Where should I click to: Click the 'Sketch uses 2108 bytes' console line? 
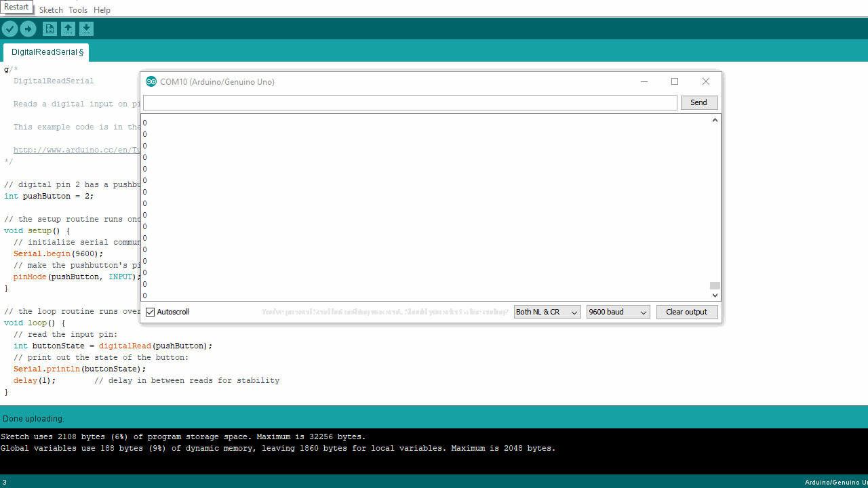point(183,437)
